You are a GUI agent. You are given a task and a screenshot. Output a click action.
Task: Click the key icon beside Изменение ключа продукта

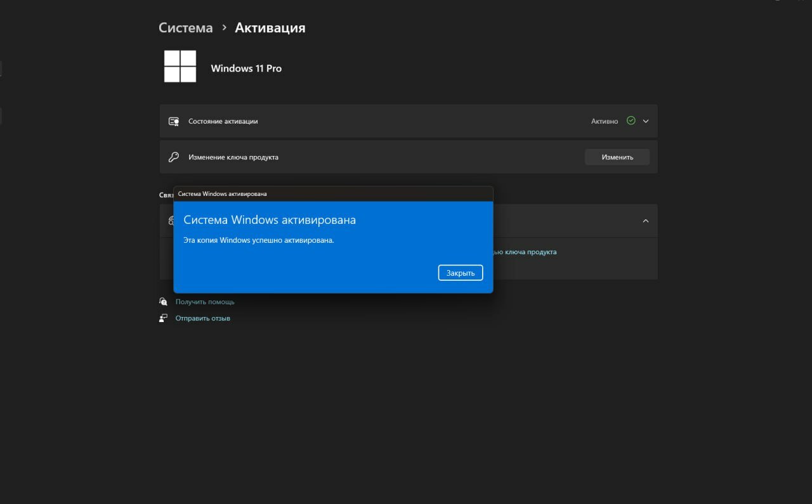(x=173, y=157)
